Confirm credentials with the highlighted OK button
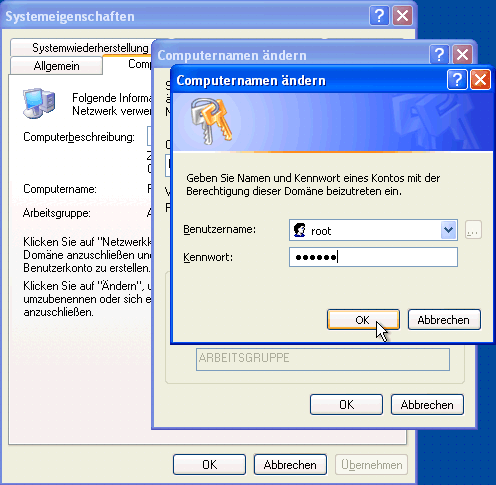This screenshot has width=496, height=485. [x=363, y=320]
